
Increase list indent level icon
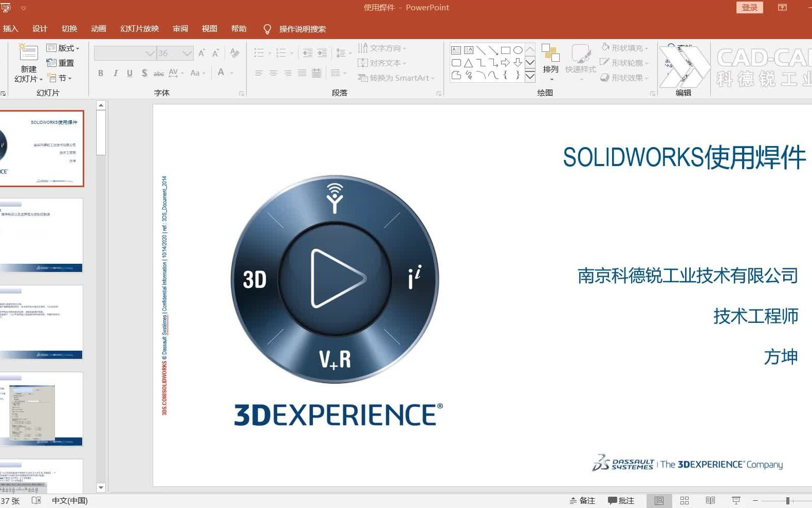322,53
